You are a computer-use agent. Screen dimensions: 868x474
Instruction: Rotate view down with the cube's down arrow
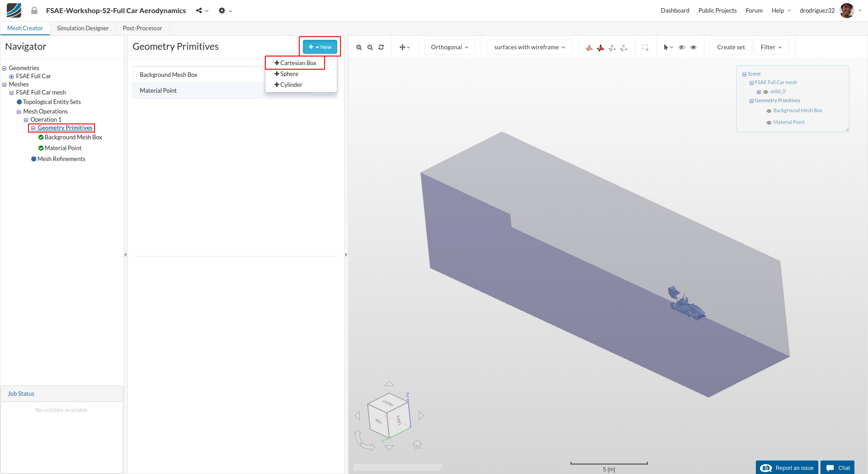pos(389,447)
